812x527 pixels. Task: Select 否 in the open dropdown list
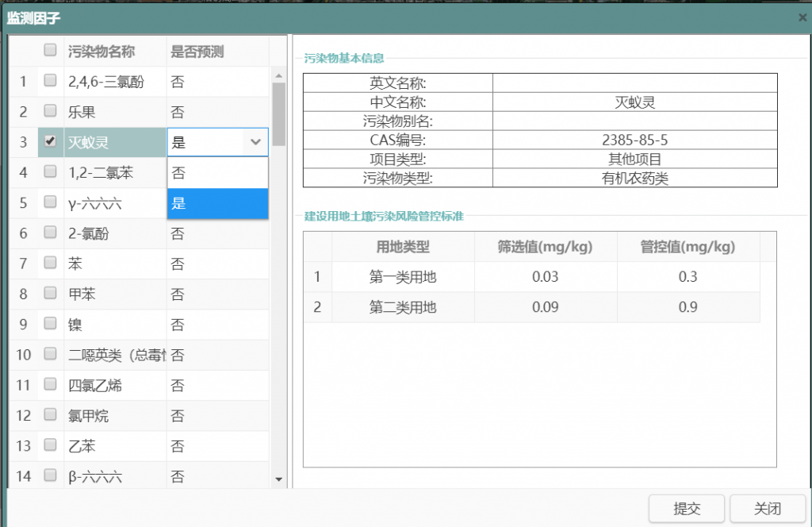click(217, 172)
